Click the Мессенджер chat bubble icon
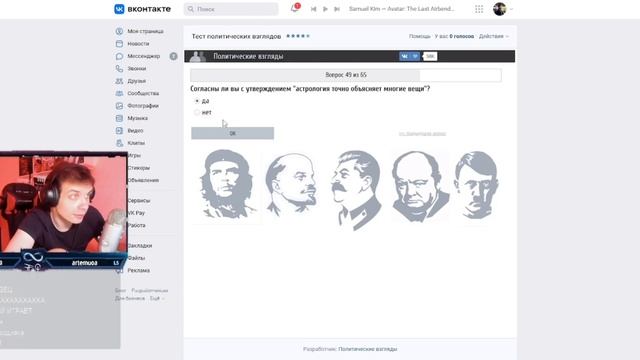 (x=119, y=56)
